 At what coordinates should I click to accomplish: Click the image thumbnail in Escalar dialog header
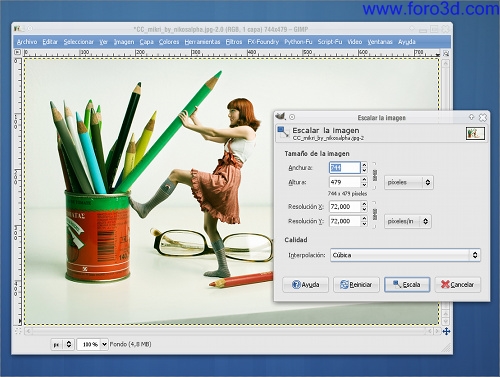pyautogui.click(x=475, y=133)
